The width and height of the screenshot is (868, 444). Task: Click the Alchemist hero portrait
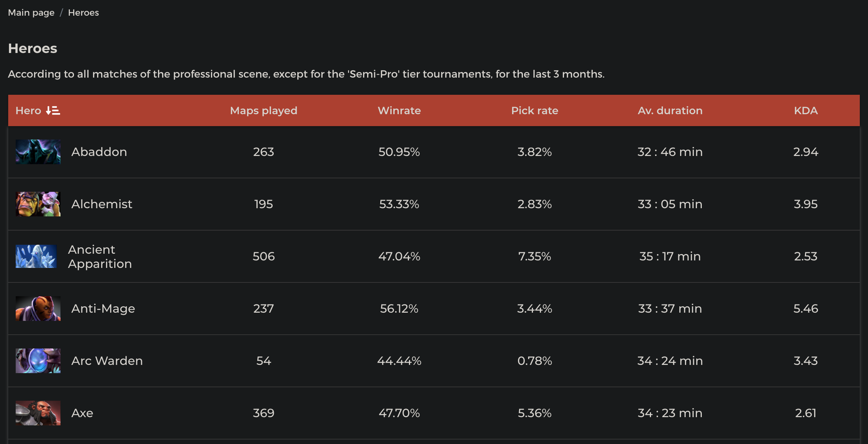click(38, 204)
